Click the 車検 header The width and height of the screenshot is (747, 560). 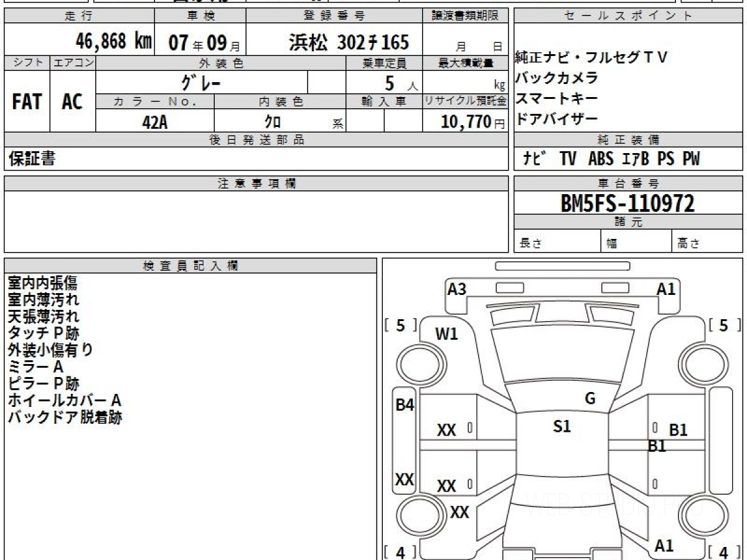click(200, 16)
